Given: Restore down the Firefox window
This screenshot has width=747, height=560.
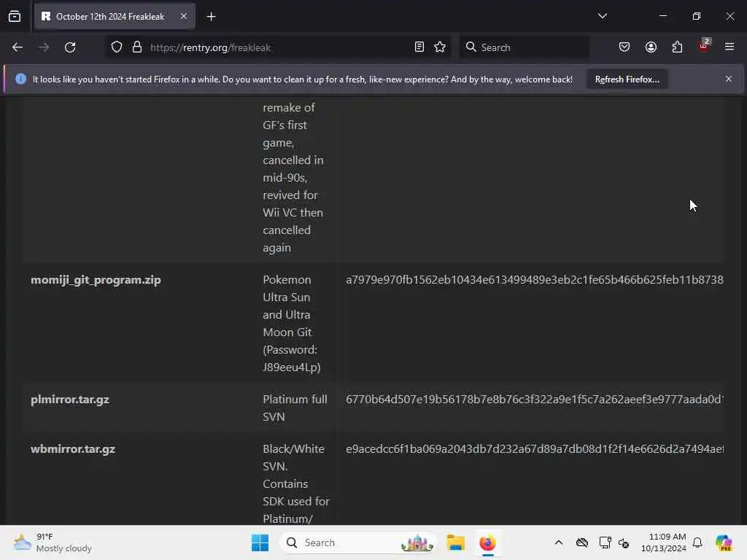Looking at the screenshot, I should pos(697,16).
